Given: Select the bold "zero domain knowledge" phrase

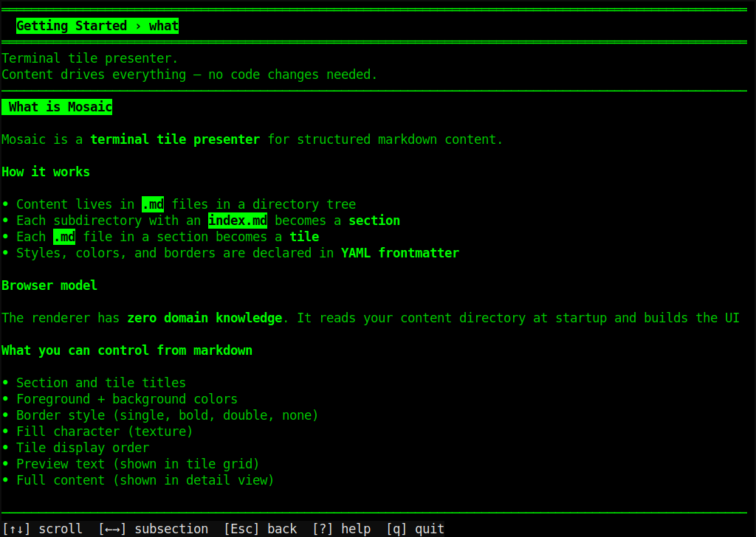Looking at the screenshot, I should [205, 318].
